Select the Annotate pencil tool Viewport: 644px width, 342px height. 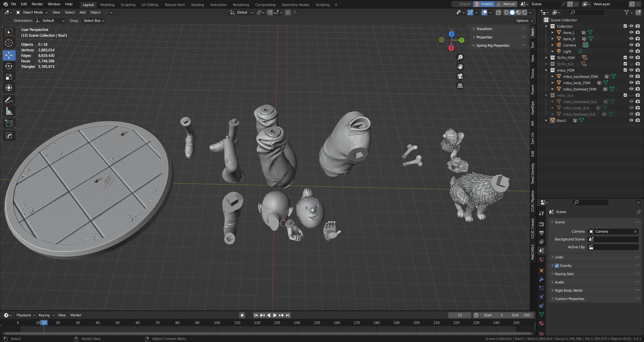tap(9, 100)
